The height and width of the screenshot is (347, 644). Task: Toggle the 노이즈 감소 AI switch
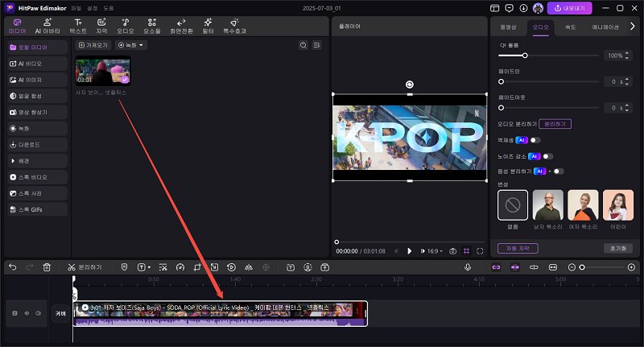pyautogui.click(x=547, y=156)
